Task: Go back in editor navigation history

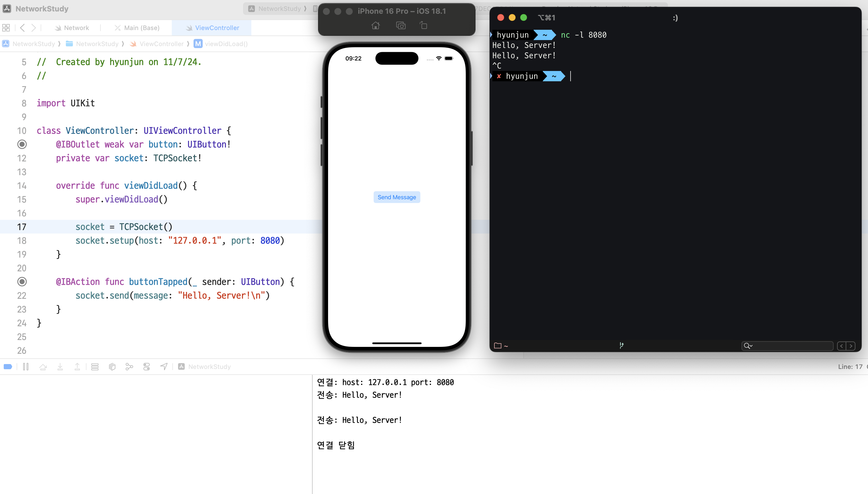Action: [x=22, y=28]
